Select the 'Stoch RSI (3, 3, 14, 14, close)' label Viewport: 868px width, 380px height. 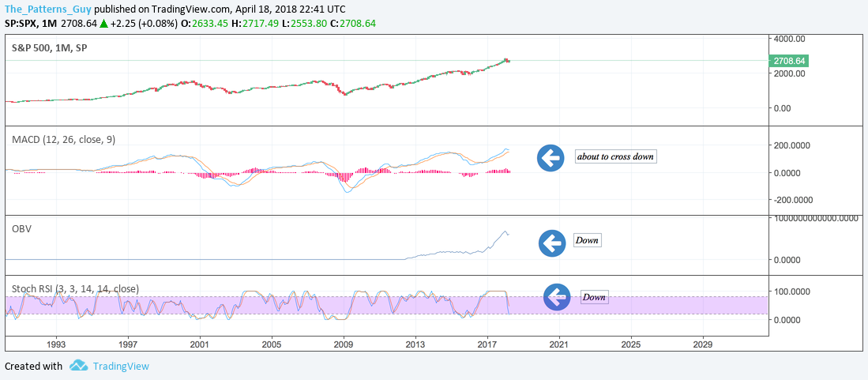tap(75, 288)
